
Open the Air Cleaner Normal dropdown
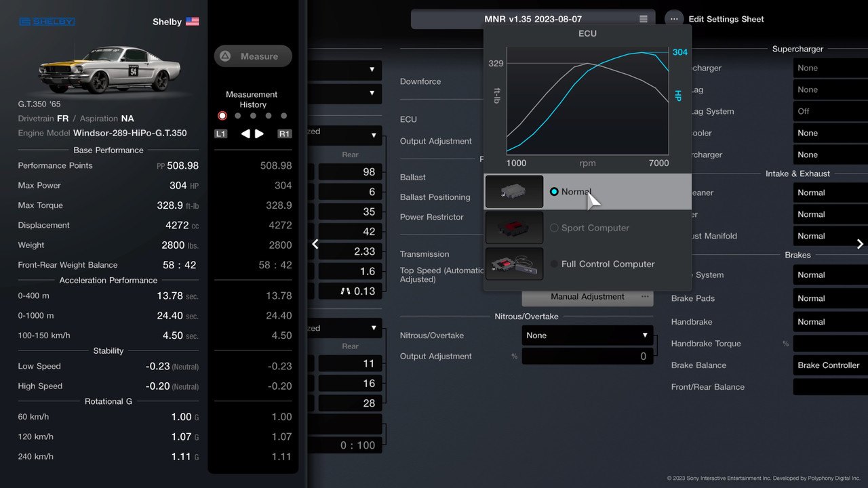(831, 192)
